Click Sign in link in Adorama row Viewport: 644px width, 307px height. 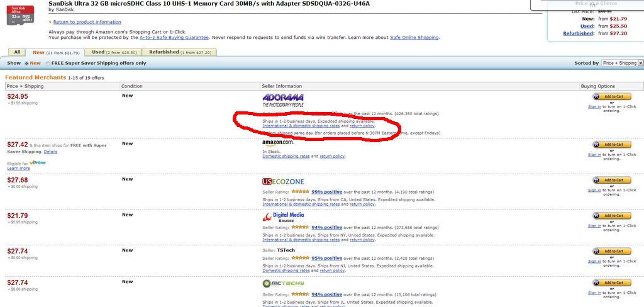(594, 106)
